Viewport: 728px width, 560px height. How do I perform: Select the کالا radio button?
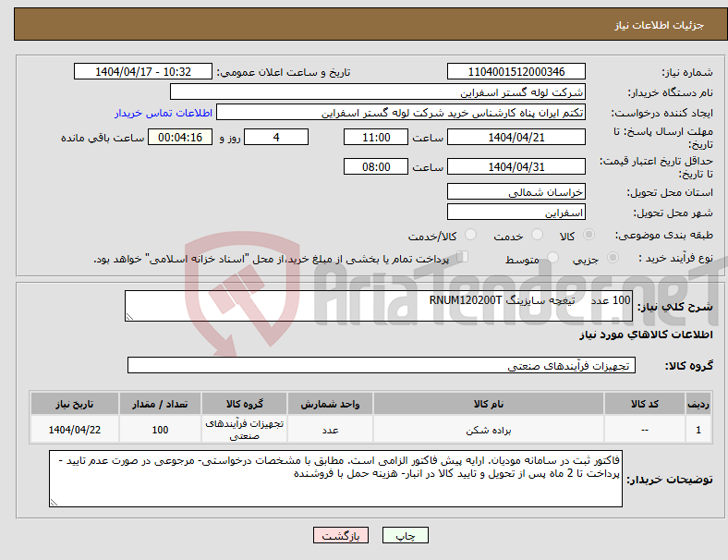588,235
